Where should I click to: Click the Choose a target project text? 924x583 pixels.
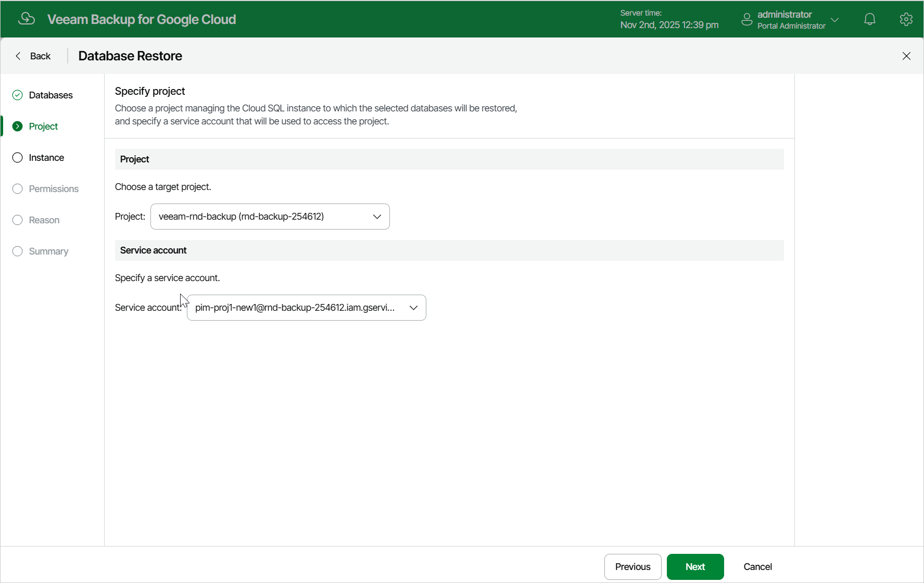[163, 187]
